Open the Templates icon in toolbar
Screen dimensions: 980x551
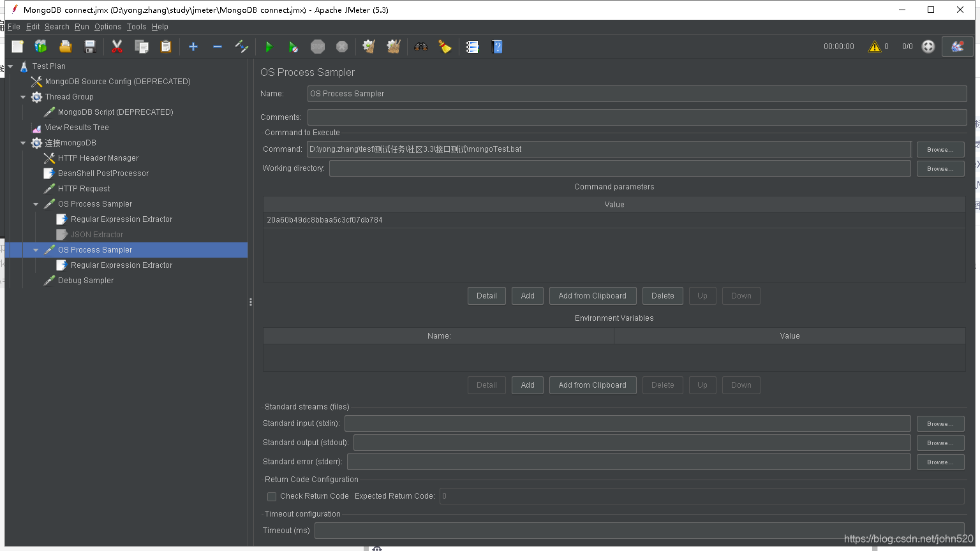pyautogui.click(x=41, y=47)
